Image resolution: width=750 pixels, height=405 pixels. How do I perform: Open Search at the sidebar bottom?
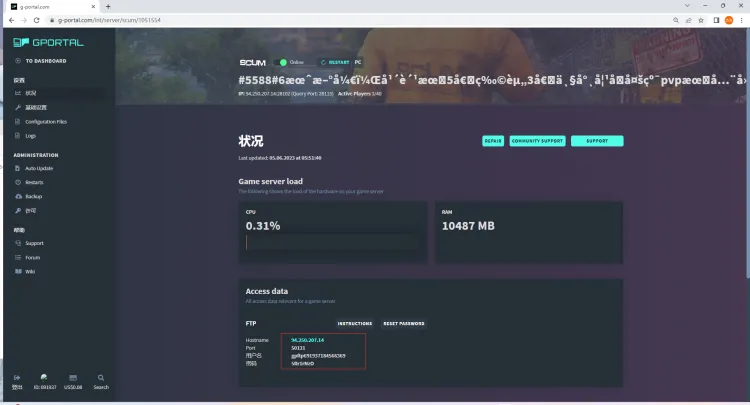coord(101,380)
